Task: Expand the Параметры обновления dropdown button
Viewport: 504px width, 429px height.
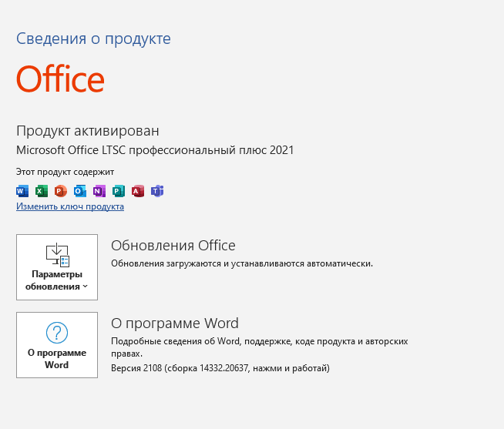Action: (x=57, y=267)
